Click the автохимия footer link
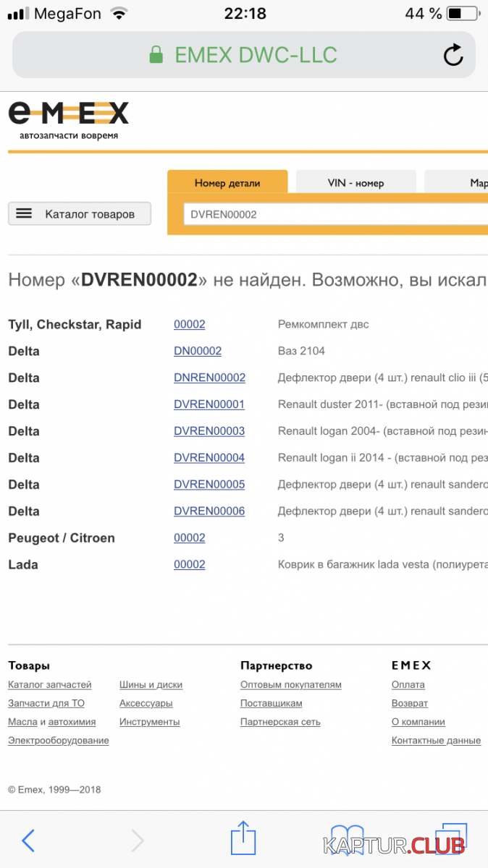This screenshot has height=868, width=488. 72,722
